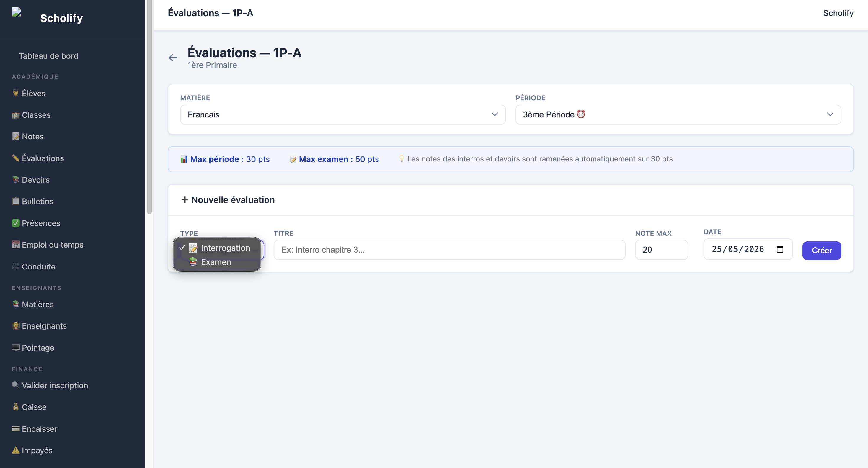Image resolution: width=868 pixels, height=468 pixels.
Task: Click the Titre input field
Action: pos(449,250)
